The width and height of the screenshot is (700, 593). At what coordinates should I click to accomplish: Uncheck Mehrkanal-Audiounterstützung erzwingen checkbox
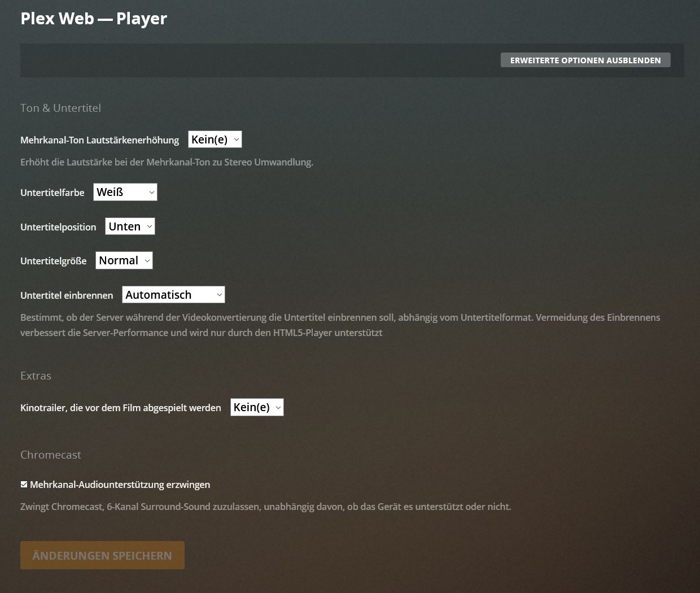[x=24, y=484]
